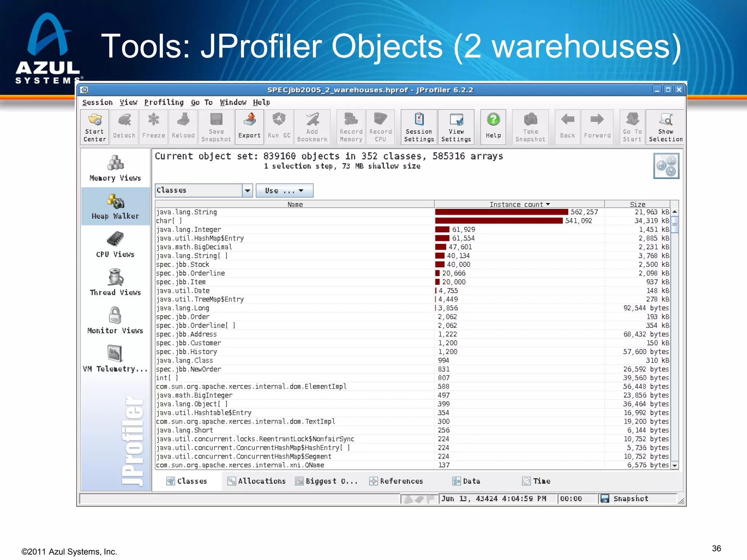Image resolution: width=747 pixels, height=560 pixels.
Task: Open the Profiling menu
Action: [164, 102]
